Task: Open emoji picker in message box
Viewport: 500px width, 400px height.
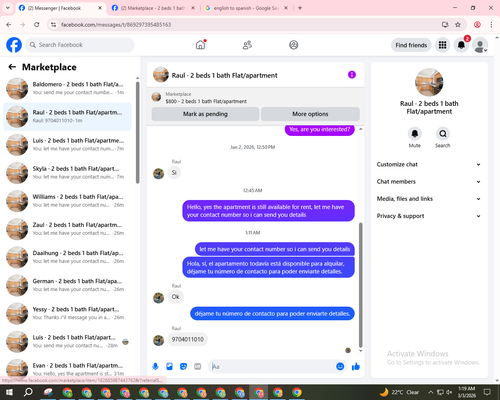Action: click(x=340, y=367)
